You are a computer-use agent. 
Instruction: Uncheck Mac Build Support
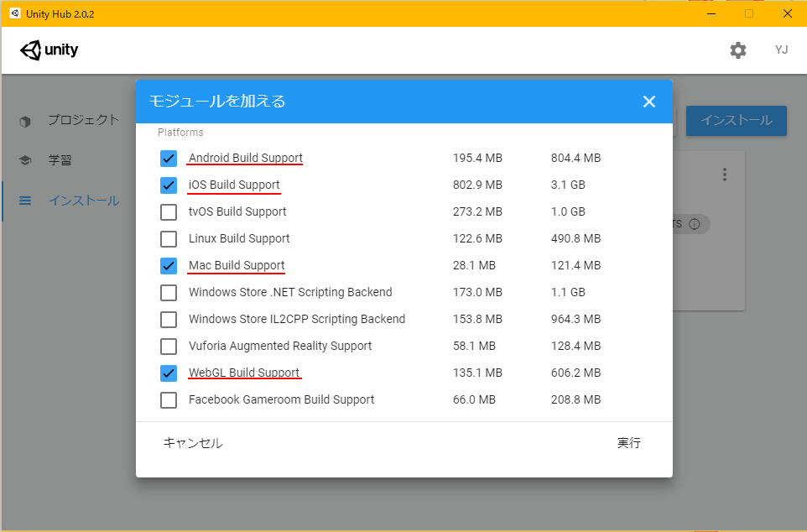pyautogui.click(x=169, y=265)
